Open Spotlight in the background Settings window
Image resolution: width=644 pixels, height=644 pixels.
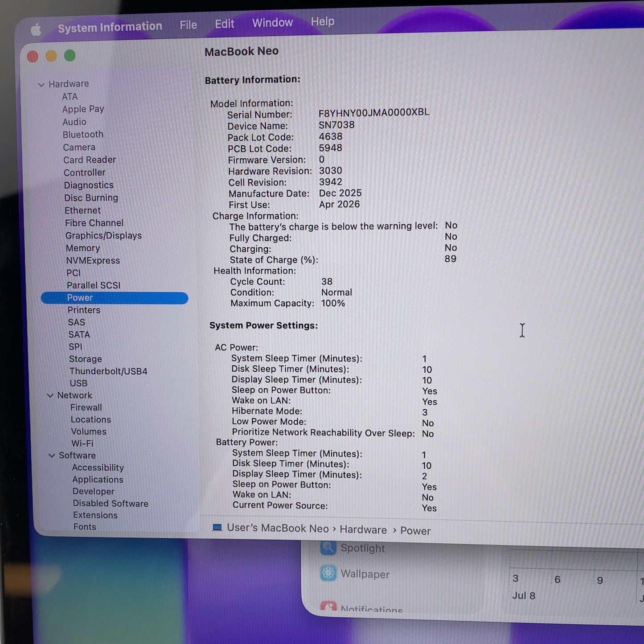(x=352, y=548)
